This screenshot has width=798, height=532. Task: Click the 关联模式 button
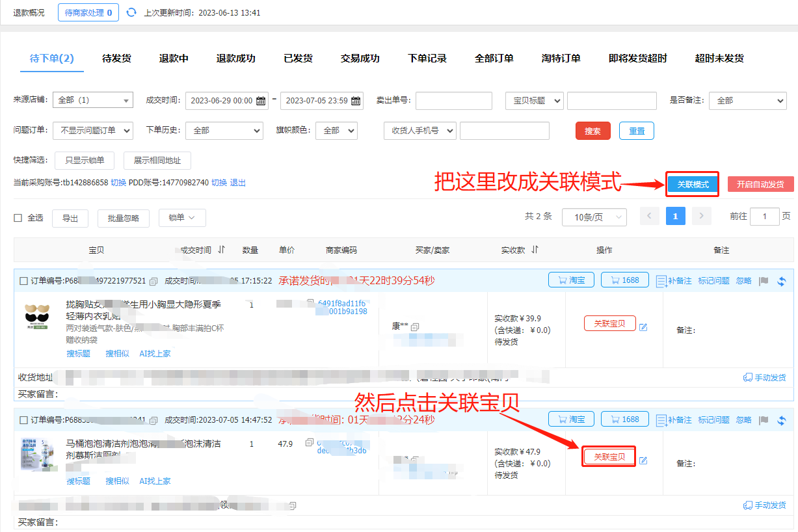coord(692,185)
